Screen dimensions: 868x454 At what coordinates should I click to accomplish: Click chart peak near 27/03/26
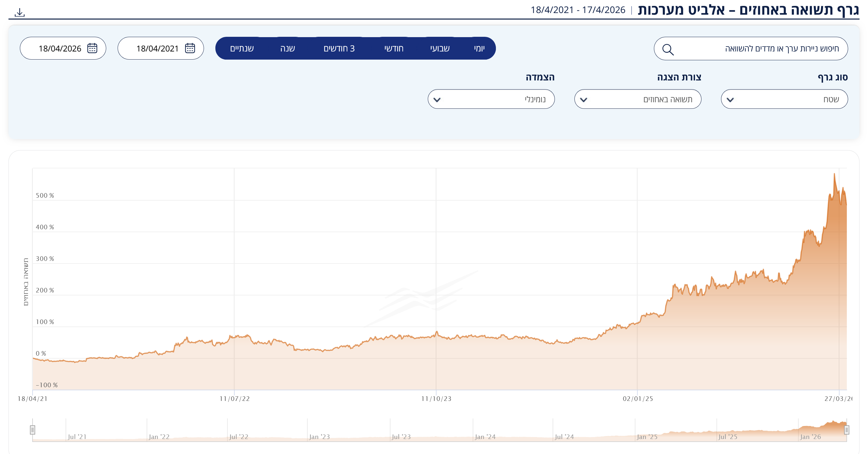click(834, 174)
